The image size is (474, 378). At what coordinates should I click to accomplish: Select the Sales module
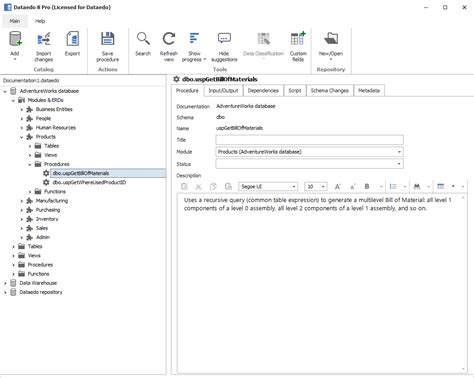tap(42, 228)
